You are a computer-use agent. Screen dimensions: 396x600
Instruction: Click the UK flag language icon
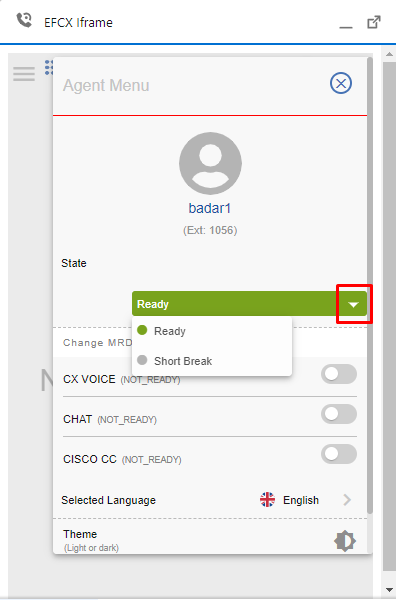click(267, 499)
